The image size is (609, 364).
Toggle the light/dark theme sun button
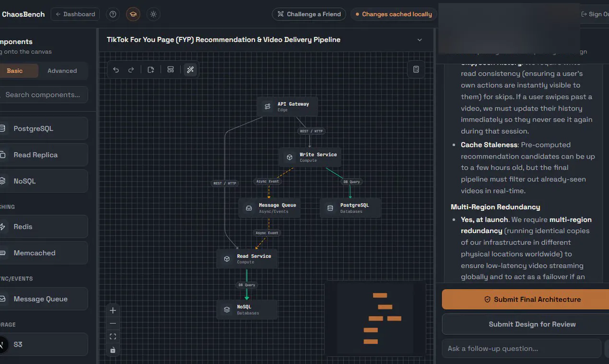point(153,14)
